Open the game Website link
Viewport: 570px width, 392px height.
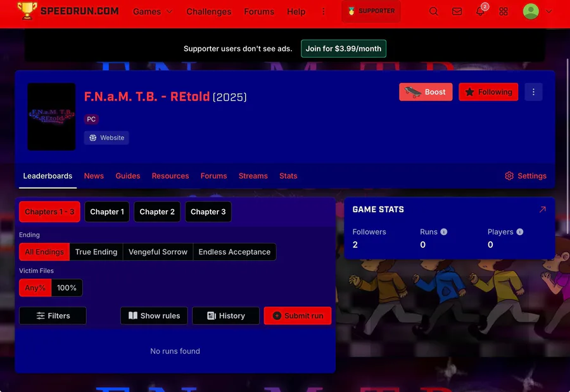[106, 137]
